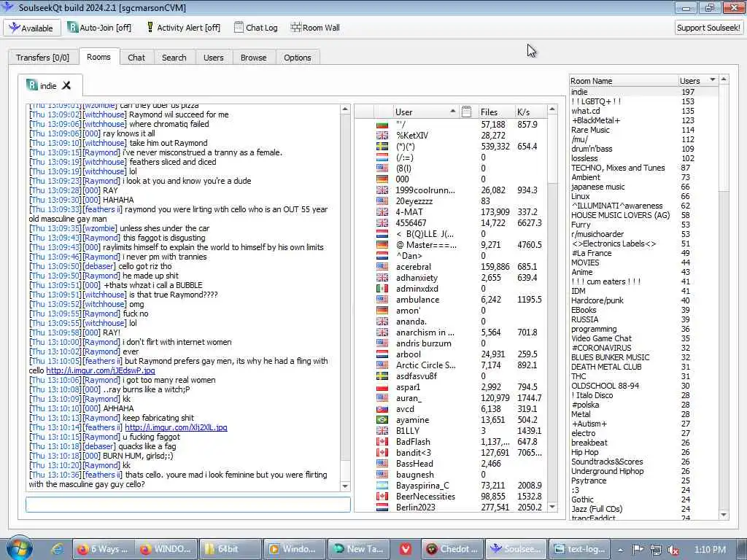This screenshot has height=560, width=747.
Task: Select the drum'n'bass room
Action: 592,149
